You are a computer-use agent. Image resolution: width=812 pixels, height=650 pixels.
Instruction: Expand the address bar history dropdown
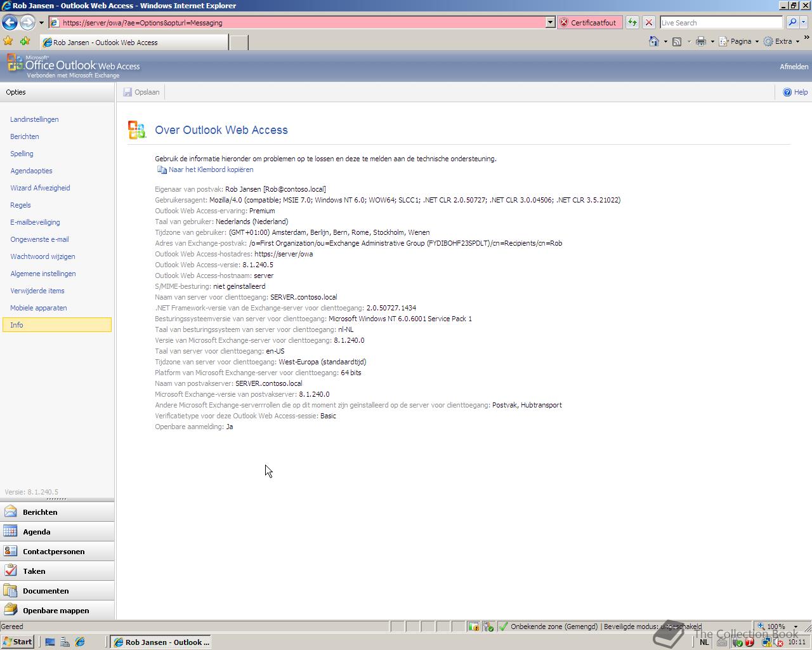pos(550,22)
